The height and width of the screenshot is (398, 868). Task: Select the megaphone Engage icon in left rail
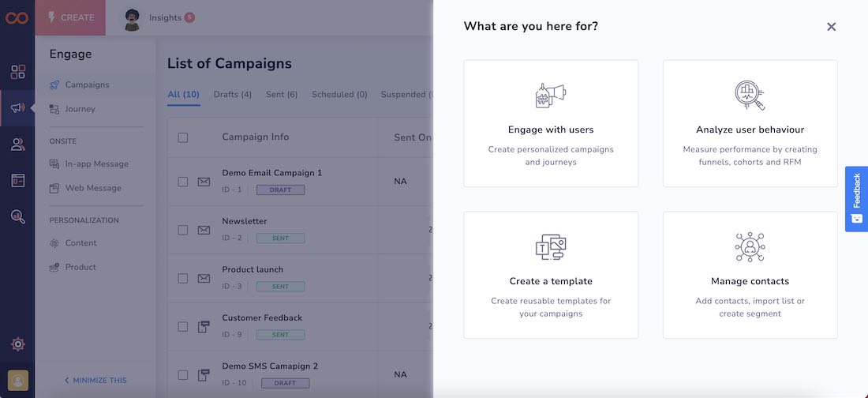17,108
